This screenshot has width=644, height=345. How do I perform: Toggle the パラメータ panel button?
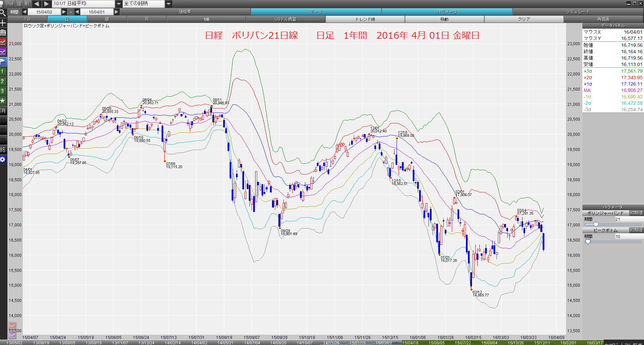click(x=447, y=12)
